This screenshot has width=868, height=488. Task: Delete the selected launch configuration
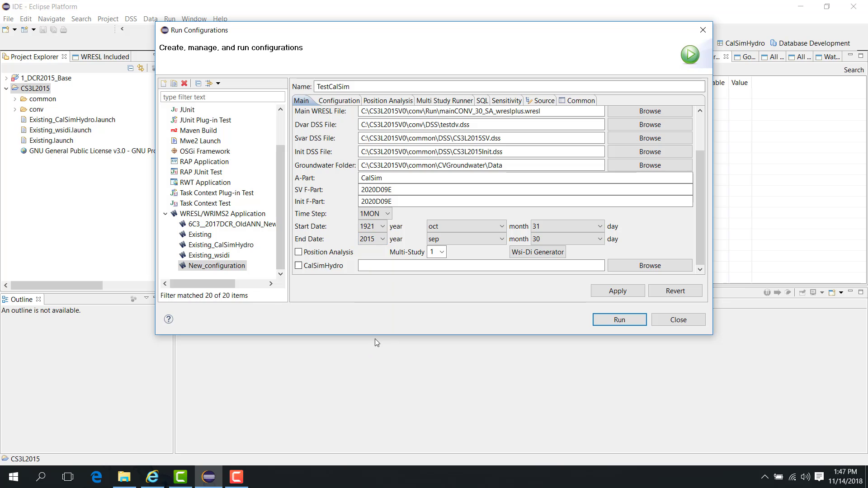coord(184,83)
